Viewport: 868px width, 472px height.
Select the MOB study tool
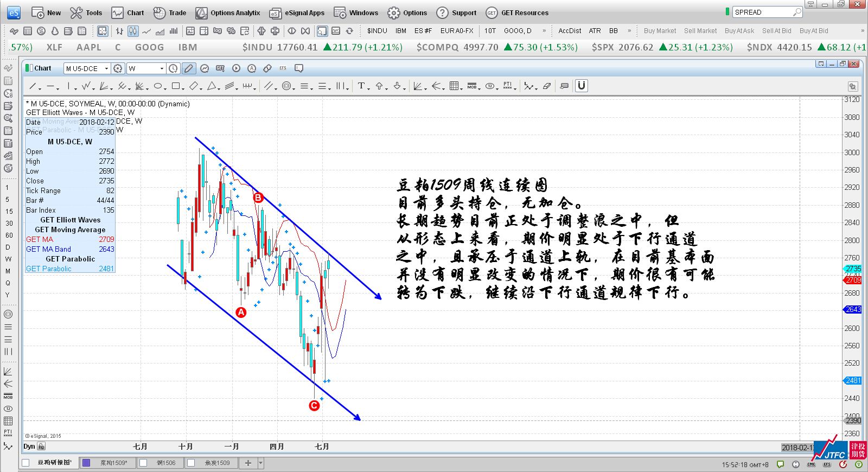pos(472,86)
